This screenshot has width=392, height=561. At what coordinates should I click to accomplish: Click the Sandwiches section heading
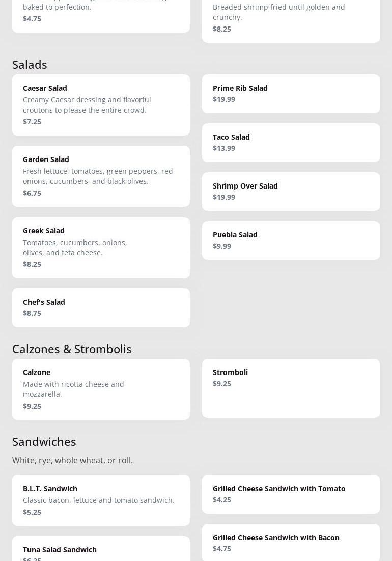click(x=44, y=441)
